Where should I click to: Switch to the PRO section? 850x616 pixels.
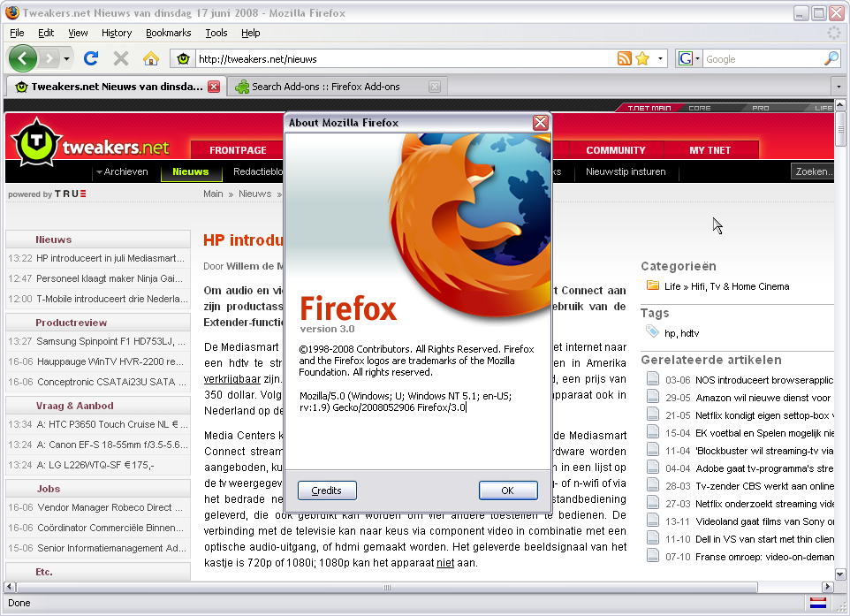761,108
